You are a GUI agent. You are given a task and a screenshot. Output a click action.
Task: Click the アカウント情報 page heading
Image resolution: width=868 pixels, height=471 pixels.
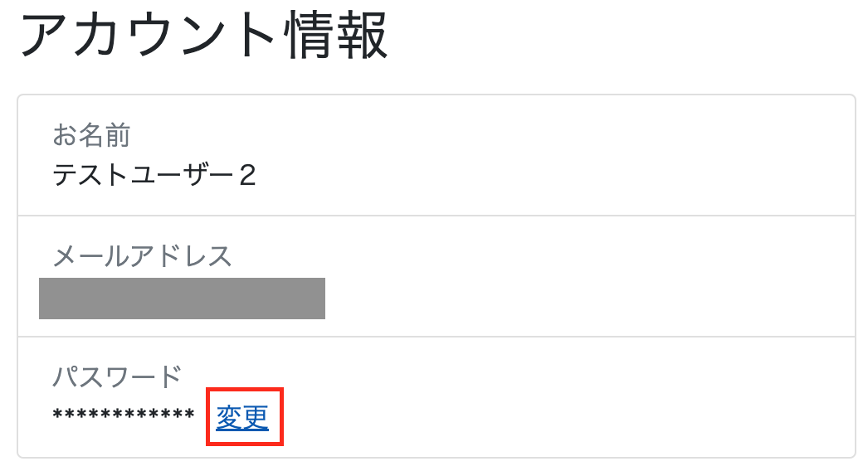point(203,36)
